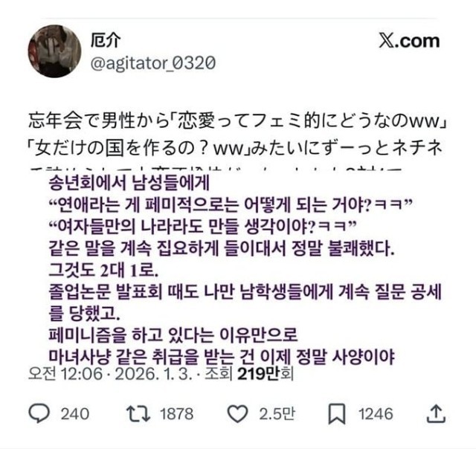Click the view count 조회 219만회
Viewport: 476px width, 449px height.
click(x=249, y=374)
